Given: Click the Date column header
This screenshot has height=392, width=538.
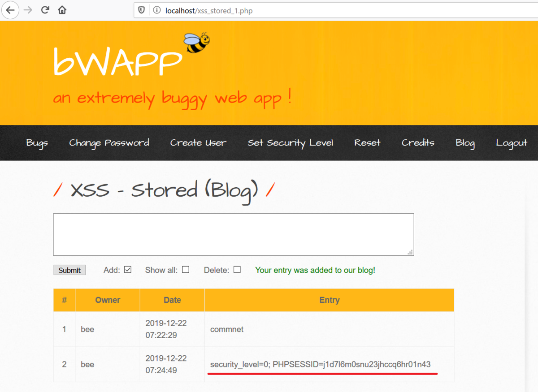Looking at the screenshot, I should point(172,300).
